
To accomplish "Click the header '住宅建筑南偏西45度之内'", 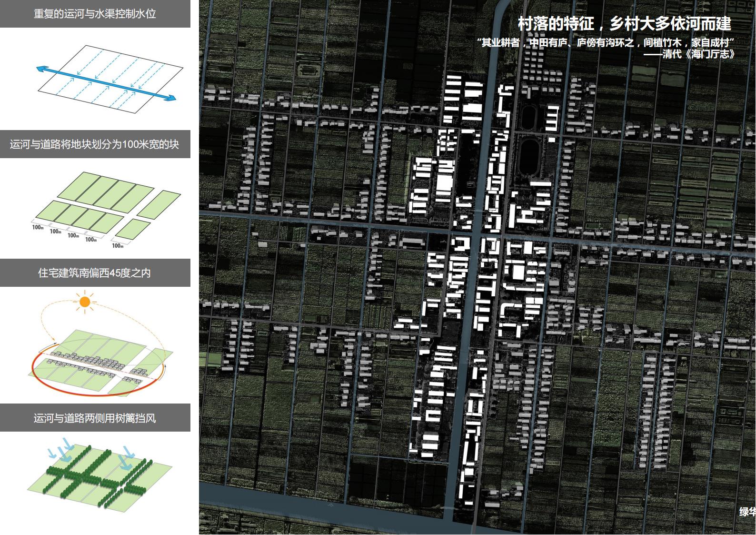I will [95, 273].
